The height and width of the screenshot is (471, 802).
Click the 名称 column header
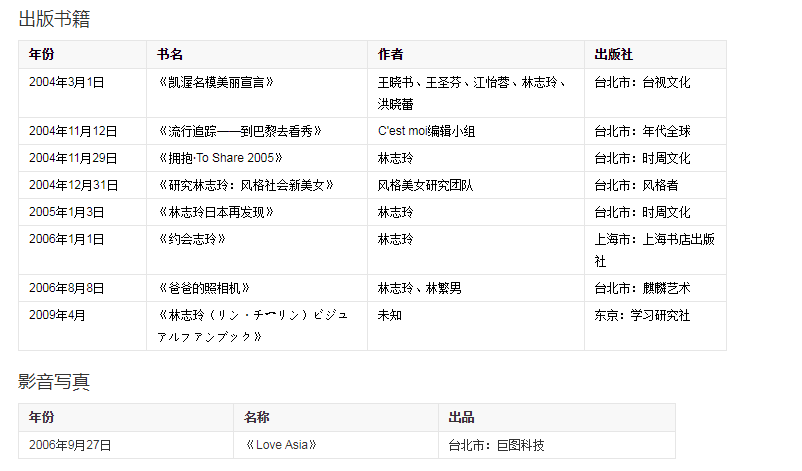click(x=257, y=418)
